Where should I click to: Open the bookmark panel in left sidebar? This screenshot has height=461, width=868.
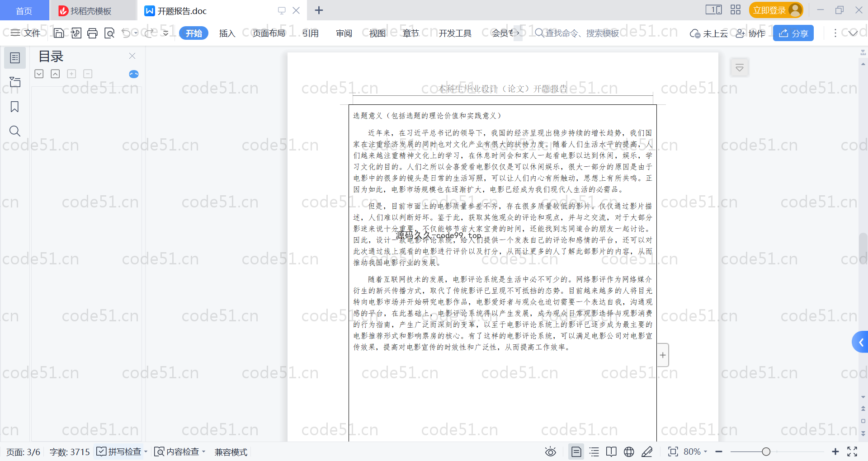coord(14,107)
